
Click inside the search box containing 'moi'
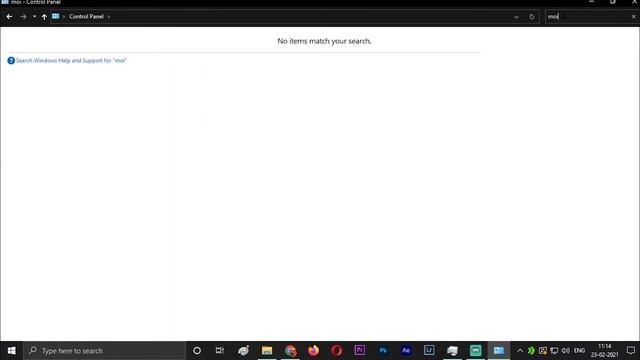coord(588,17)
